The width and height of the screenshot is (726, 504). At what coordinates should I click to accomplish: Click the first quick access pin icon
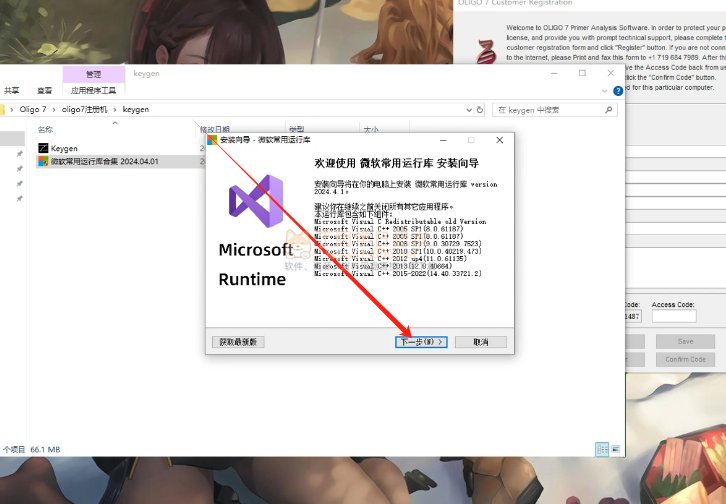point(19,154)
